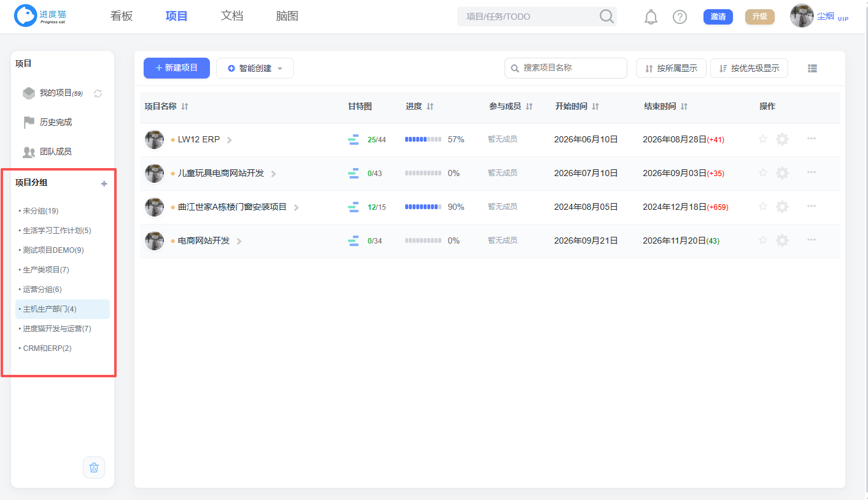This screenshot has width=868, height=500.
Task: Toggle 按优先级显示 sorting
Action: [x=749, y=68]
